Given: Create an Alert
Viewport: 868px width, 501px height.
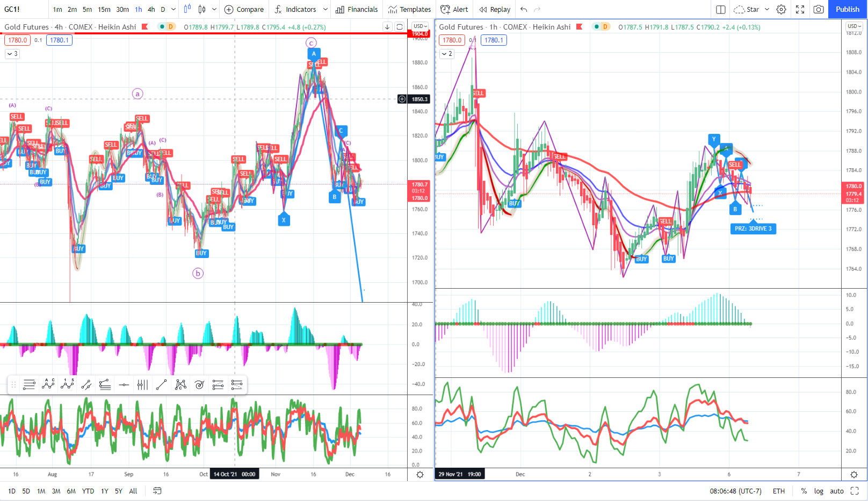Looking at the screenshot, I should pyautogui.click(x=454, y=9).
